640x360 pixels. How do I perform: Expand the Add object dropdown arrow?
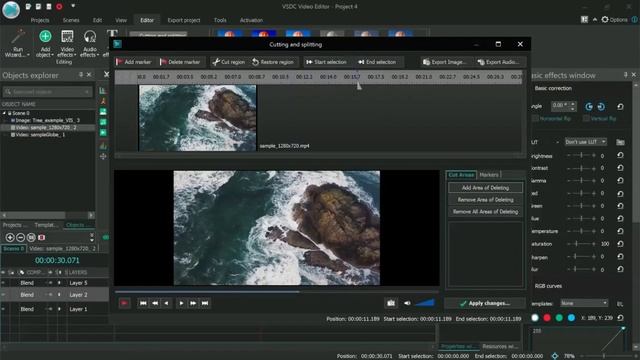(x=53, y=55)
